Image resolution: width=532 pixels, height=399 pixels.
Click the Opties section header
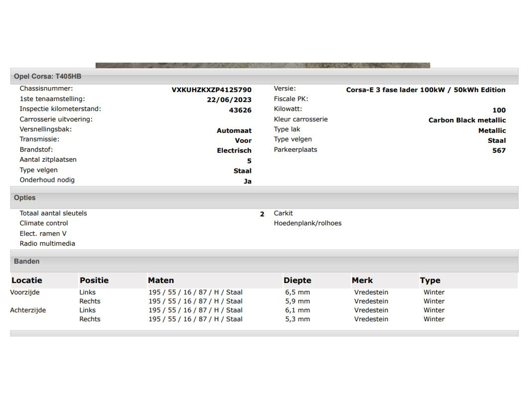pyautogui.click(x=25, y=198)
